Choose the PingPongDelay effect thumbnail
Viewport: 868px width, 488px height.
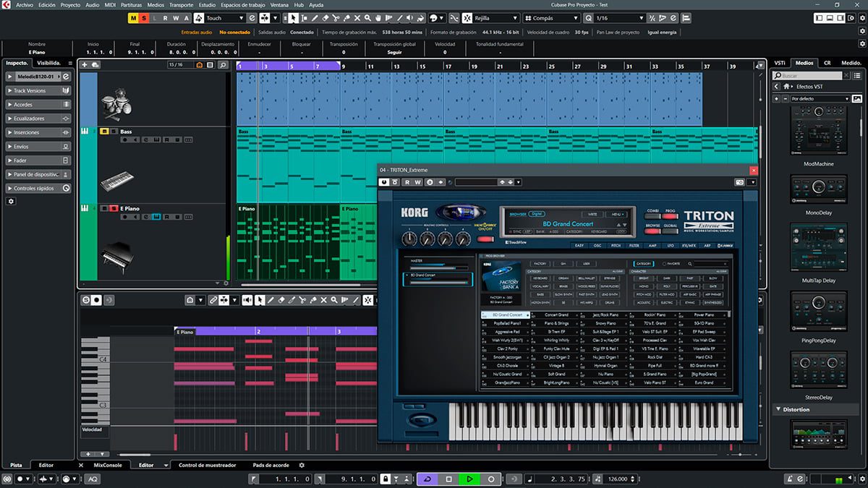pos(819,312)
